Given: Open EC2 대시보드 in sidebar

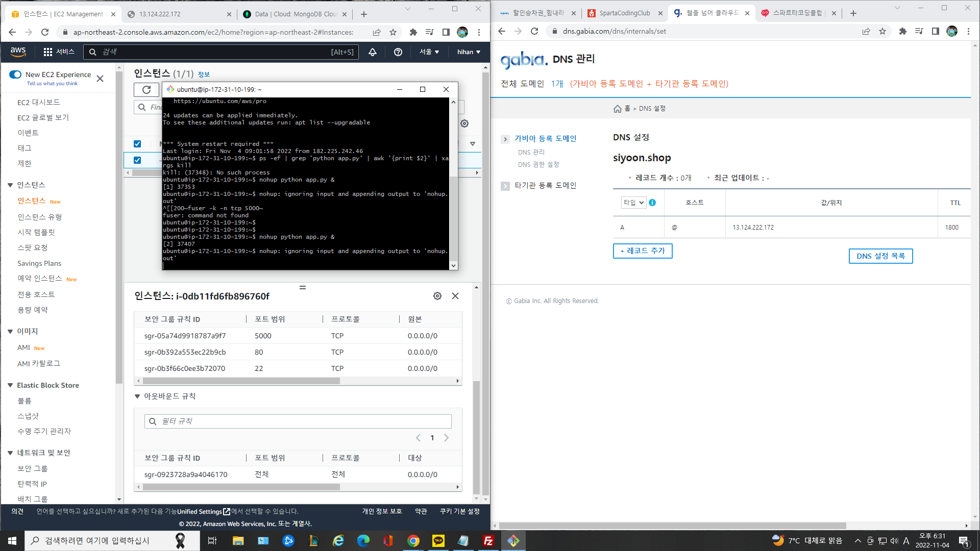Looking at the screenshot, I should tap(39, 103).
